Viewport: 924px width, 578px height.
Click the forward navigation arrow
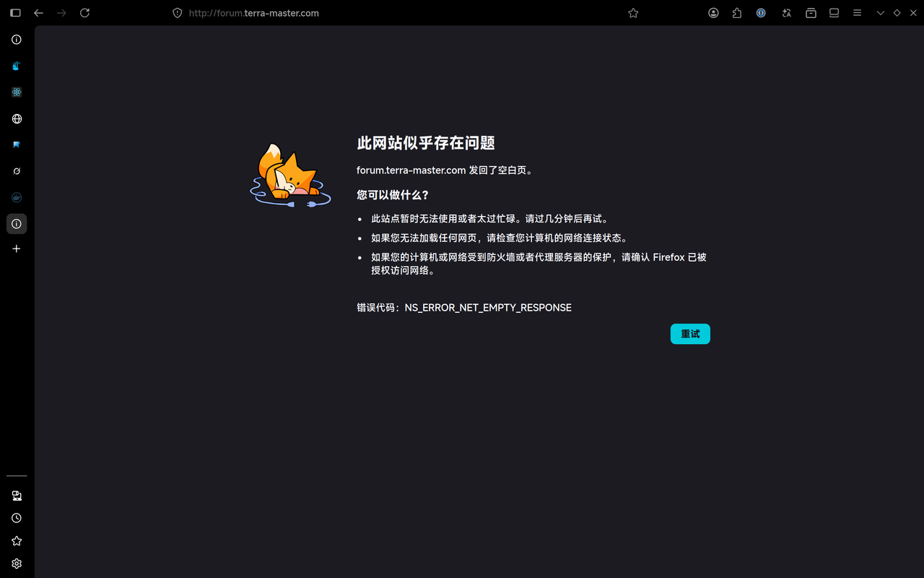coord(61,13)
